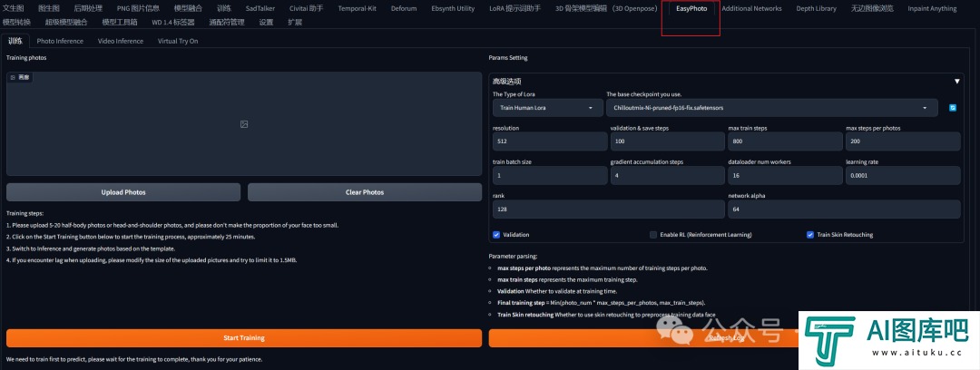
Task: Click the 图像 label on the upload box
Action: (20, 77)
